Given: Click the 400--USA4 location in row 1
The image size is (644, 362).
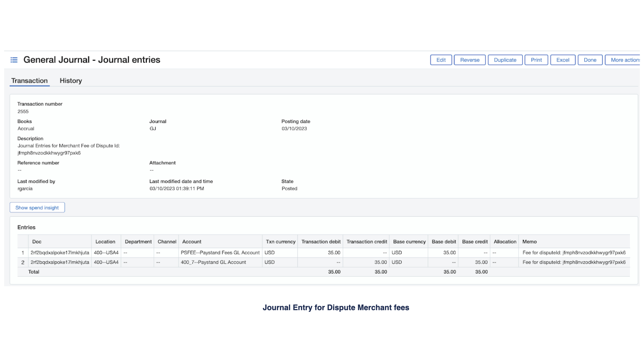Looking at the screenshot, I should pyautogui.click(x=106, y=253).
